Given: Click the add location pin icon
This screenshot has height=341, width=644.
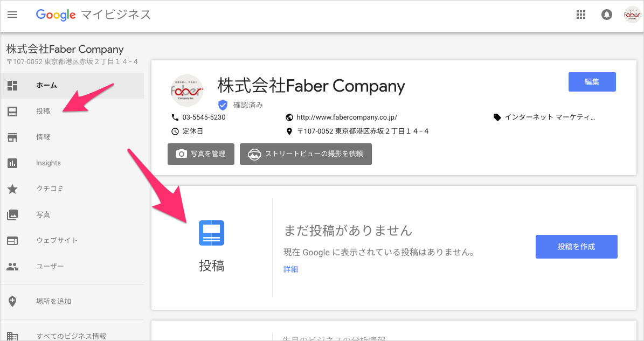Looking at the screenshot, I should (x=12, y=301).
